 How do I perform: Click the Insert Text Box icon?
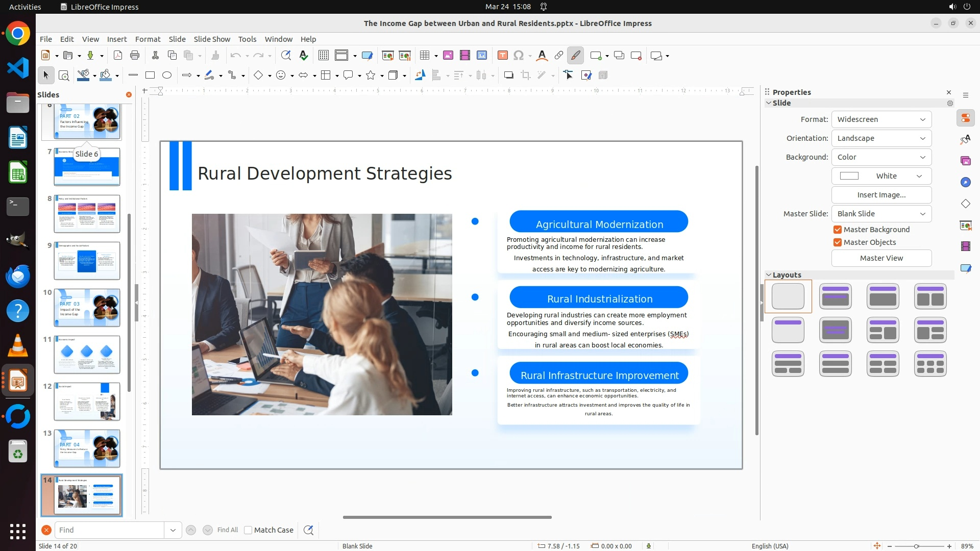[x=502, y=56]
